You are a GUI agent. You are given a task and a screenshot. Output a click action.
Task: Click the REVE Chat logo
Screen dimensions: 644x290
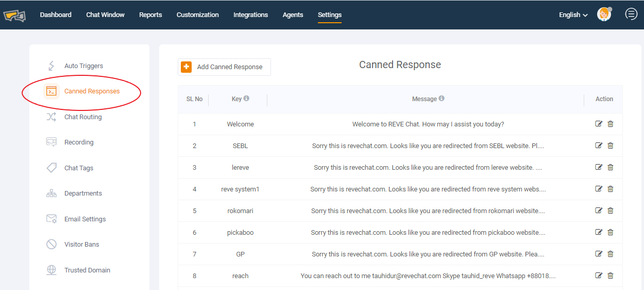14,15
